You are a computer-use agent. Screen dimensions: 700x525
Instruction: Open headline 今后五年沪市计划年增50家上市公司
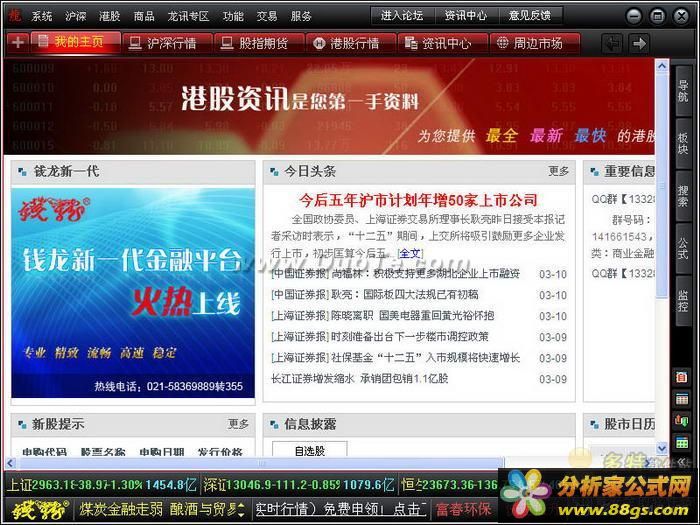[418, 200]
